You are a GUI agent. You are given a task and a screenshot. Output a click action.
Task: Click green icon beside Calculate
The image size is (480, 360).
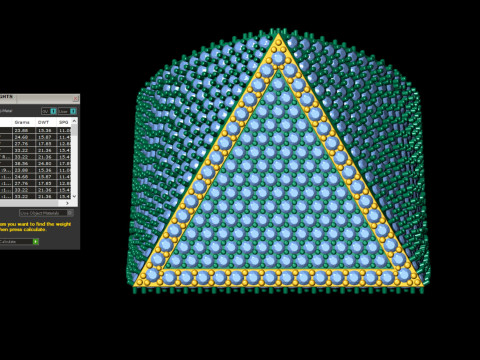(x=36, y=242)
